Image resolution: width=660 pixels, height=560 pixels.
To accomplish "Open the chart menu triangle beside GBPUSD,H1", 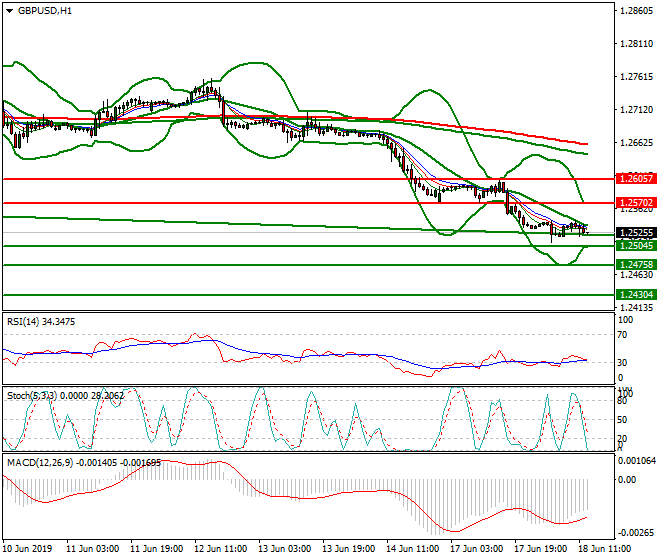I will 9,11.
